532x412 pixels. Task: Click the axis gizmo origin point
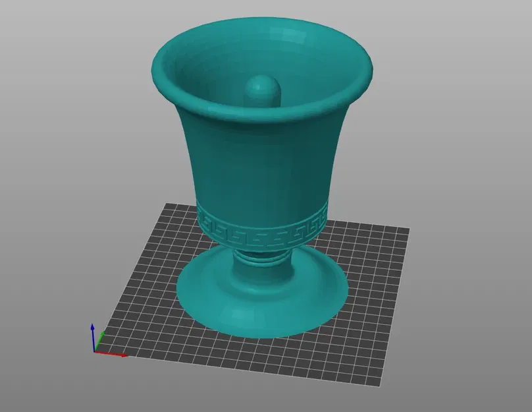(94, 351)
